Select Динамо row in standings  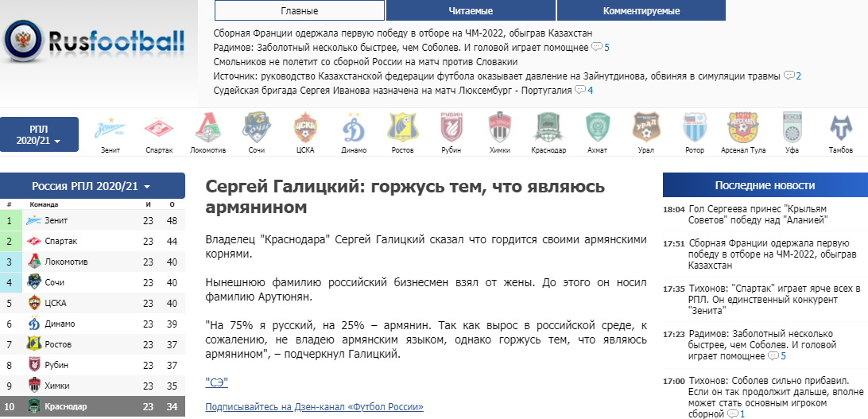[92, 324]
